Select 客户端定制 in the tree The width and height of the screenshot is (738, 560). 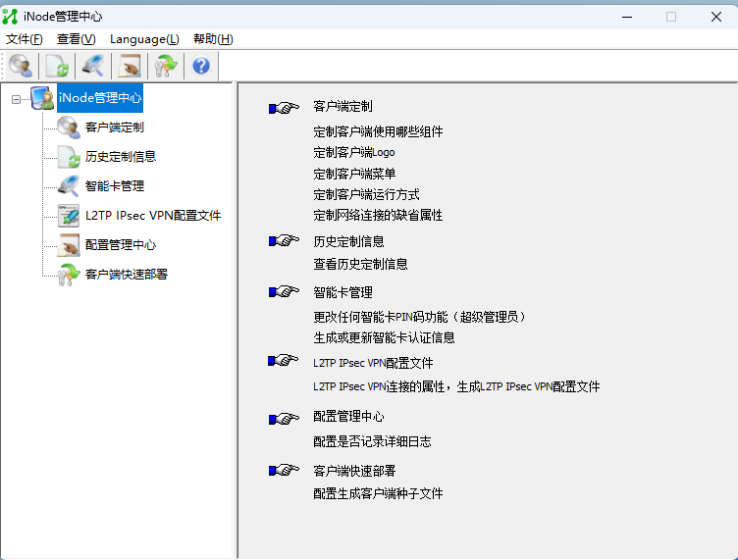pos(115,127)
